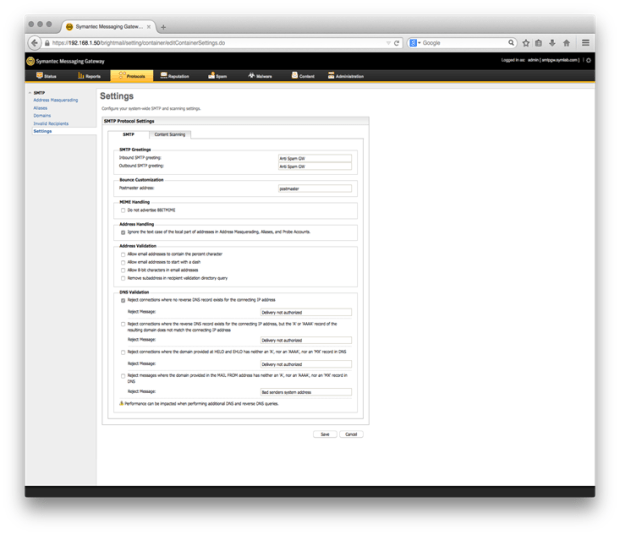Enable 'Do not advertise 8BITMIME' checkbox

pos(123,211)
